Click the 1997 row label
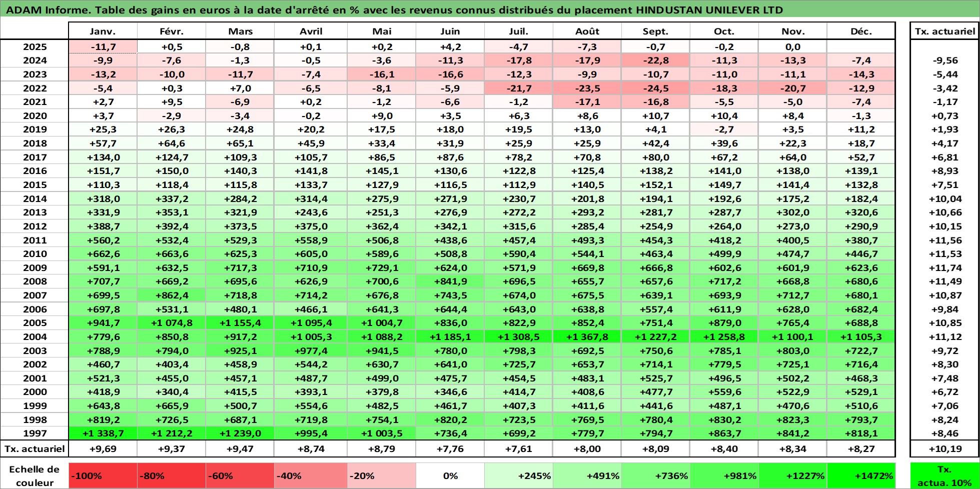This screenshot has height=489, width=980. coord(35,433)
